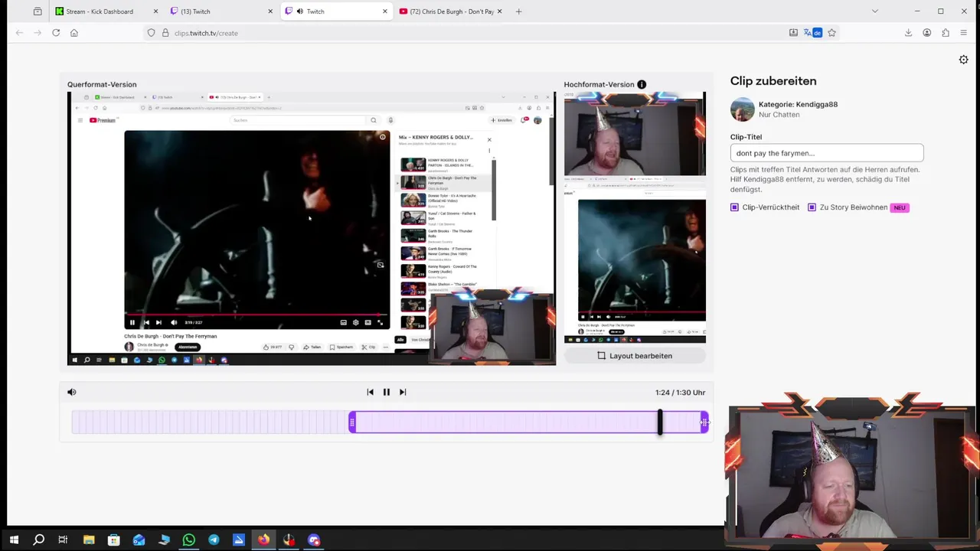Image resolution: width=980 pixels, height=551 pixels.
Task: Open File Explorer from taskbar
Action: pos(89,540)
